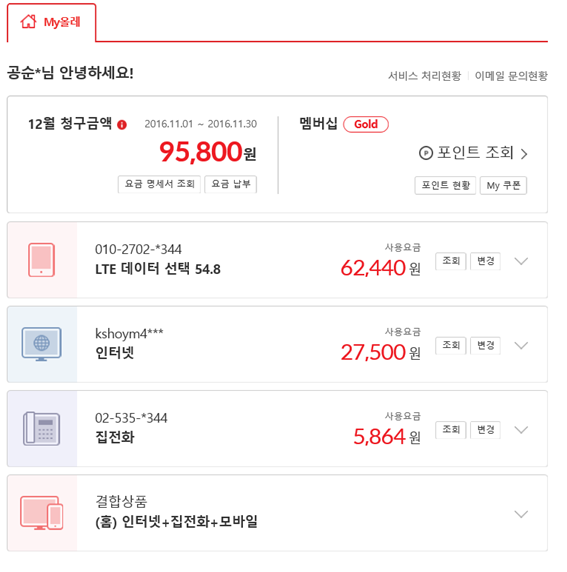Expand the 인터넷 service row details

click(x=521, y=345)
